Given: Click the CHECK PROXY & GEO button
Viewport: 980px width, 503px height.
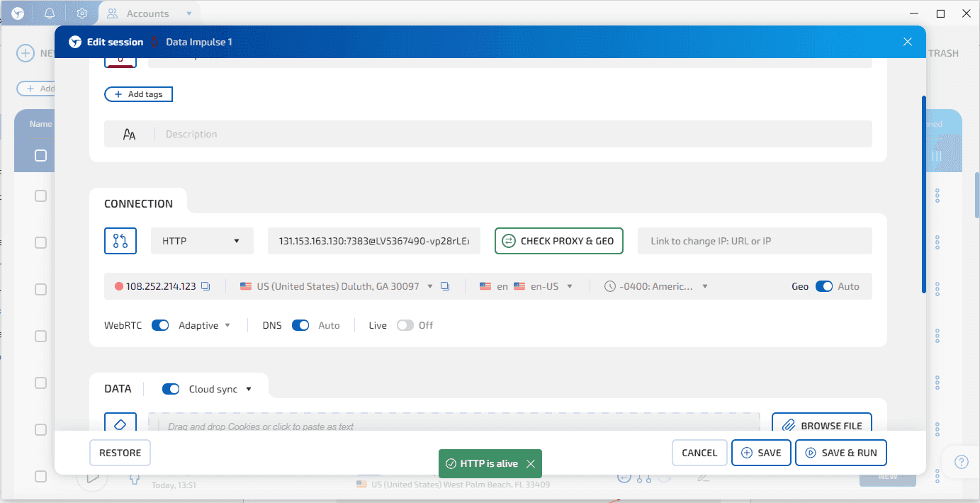Looking at the screenshot, I should click(x=558, y=241).
